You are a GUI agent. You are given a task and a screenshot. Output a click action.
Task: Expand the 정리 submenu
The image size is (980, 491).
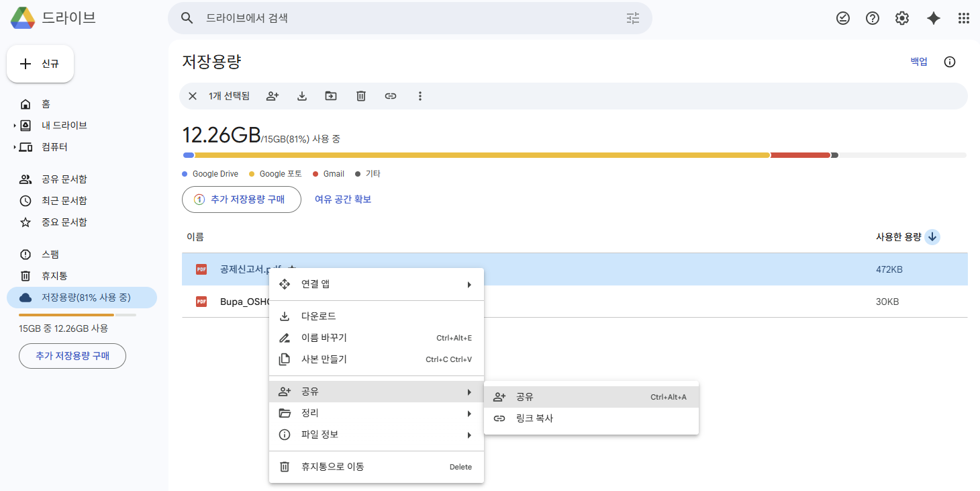[x=377, y=413]
